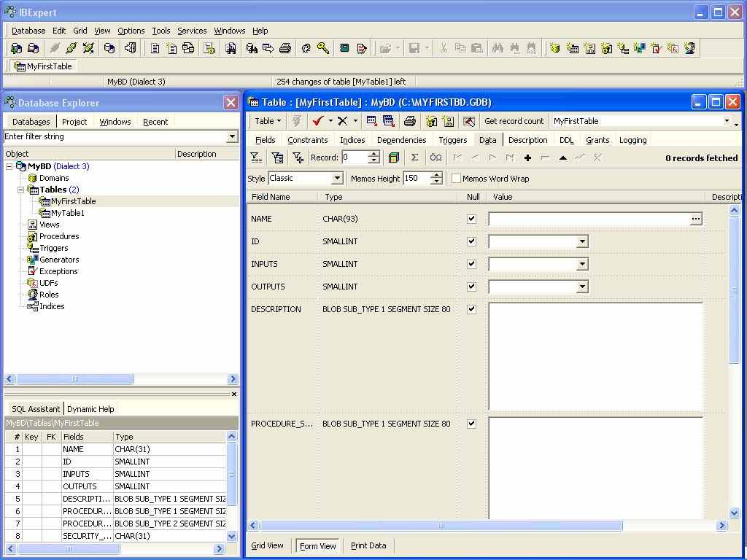Open the Table dropdown menu button
The width and height of the screenshot is (747, 560).
[267, 121]
